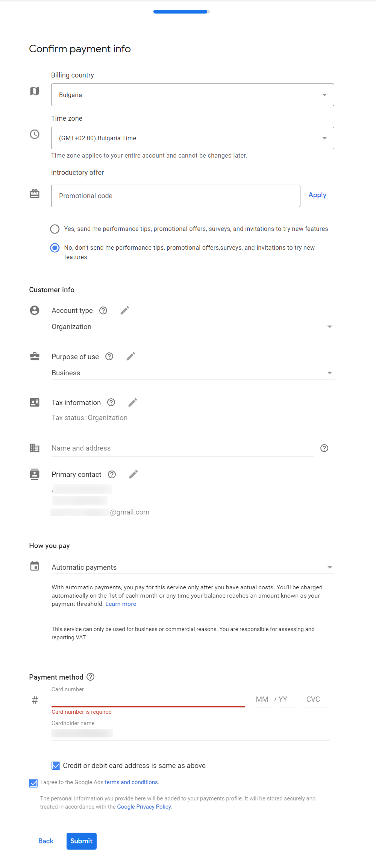Open the Billing country dropdown

point(193,95)
